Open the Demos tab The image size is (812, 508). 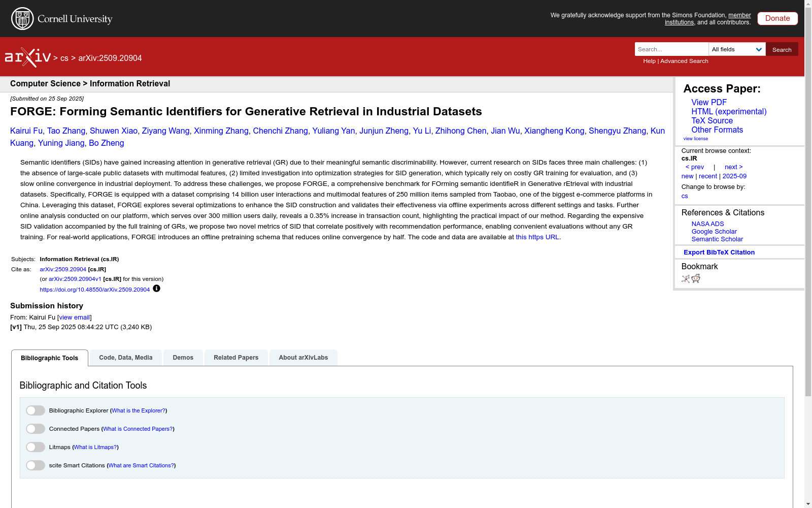(183, 358)
